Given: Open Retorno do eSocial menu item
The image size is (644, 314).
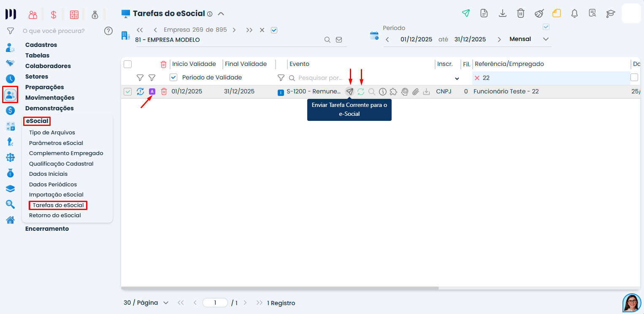Looking at the screenshot, I should [x=55, y=215].
